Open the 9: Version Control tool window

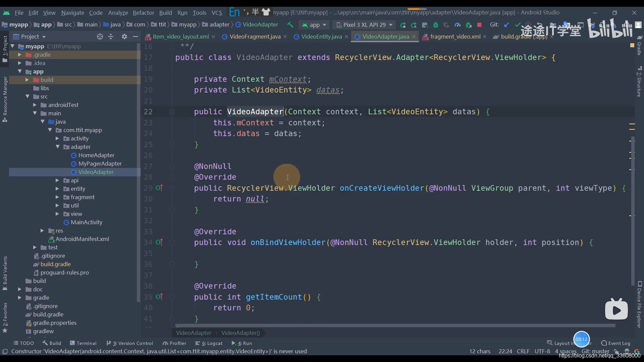(130, 343)
